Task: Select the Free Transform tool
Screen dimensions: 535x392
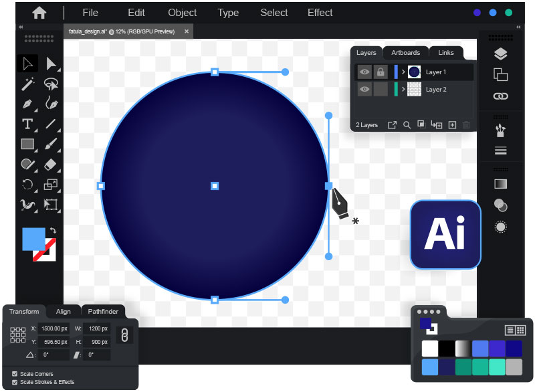Action: coord(51,205)
